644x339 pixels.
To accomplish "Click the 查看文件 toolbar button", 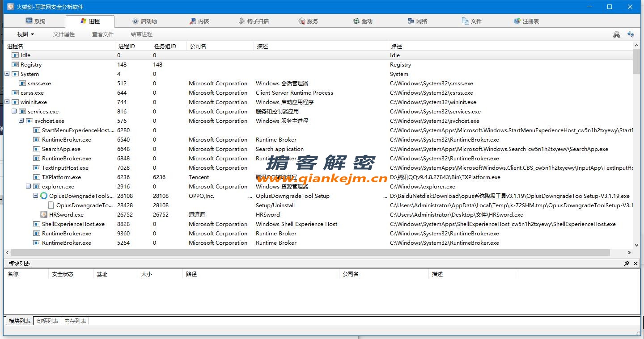I will [103, 34].
